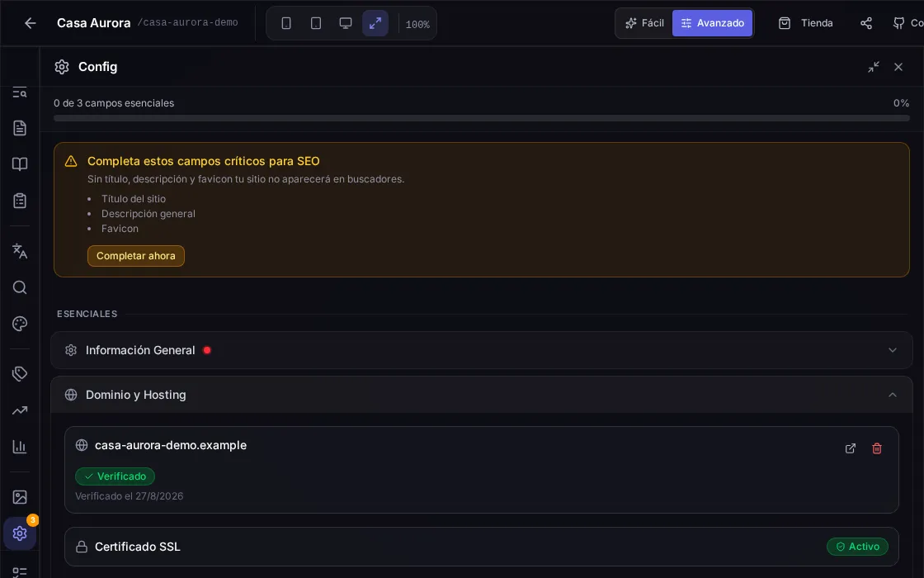
Task: Go back using the arrow icon
Action: 30,23
